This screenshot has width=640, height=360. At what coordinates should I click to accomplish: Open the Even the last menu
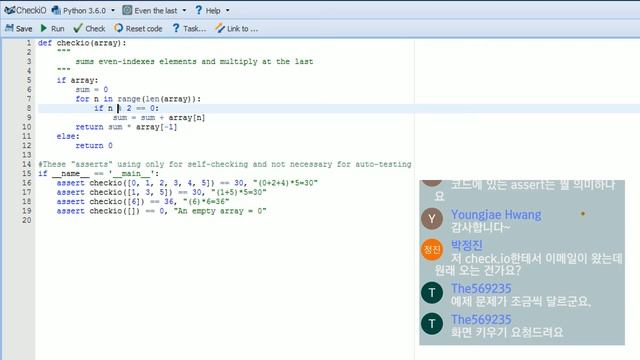(156, 11)
